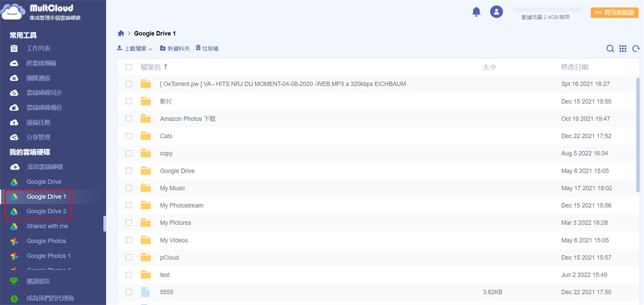Open 雲端硬碟備份 in sidebar

[44, 108]
